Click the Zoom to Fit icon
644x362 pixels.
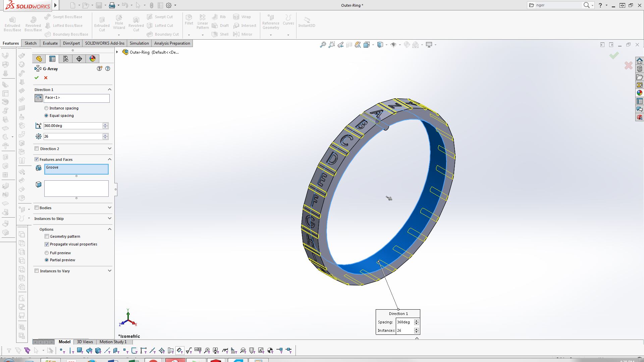[323, 45]
